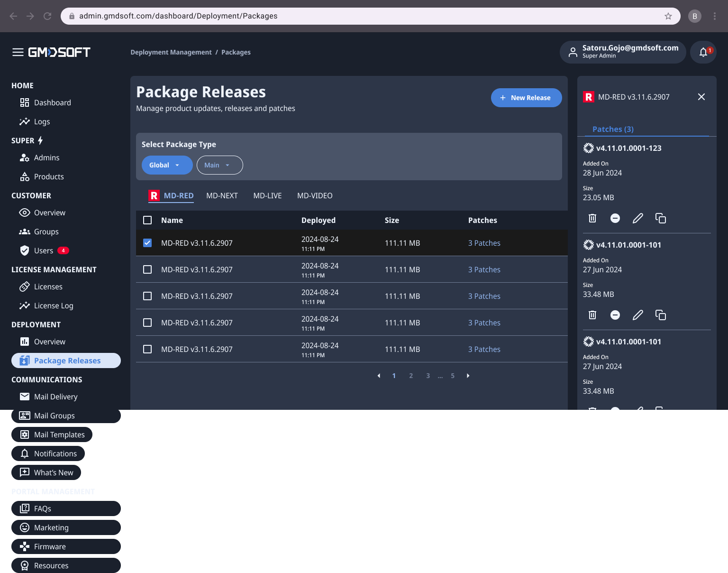Open the browser three-dot menu
This screenshot has width=728, height=573.
click(x=715, y=16)
